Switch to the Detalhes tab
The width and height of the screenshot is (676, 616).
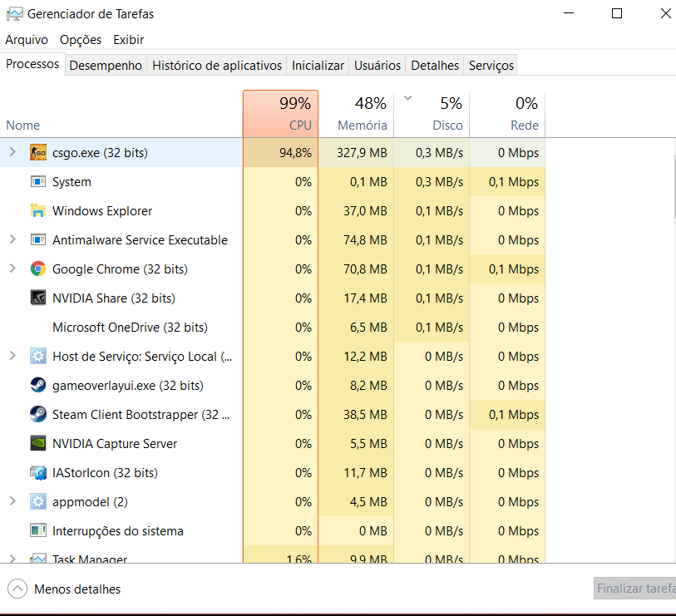click(x=435, y=65)
